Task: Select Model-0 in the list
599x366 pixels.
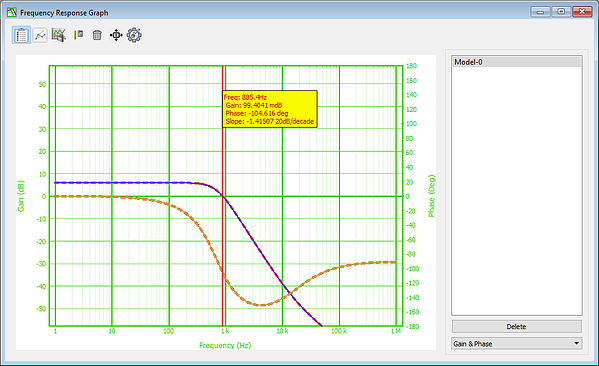Action: [x=516, y=62]
